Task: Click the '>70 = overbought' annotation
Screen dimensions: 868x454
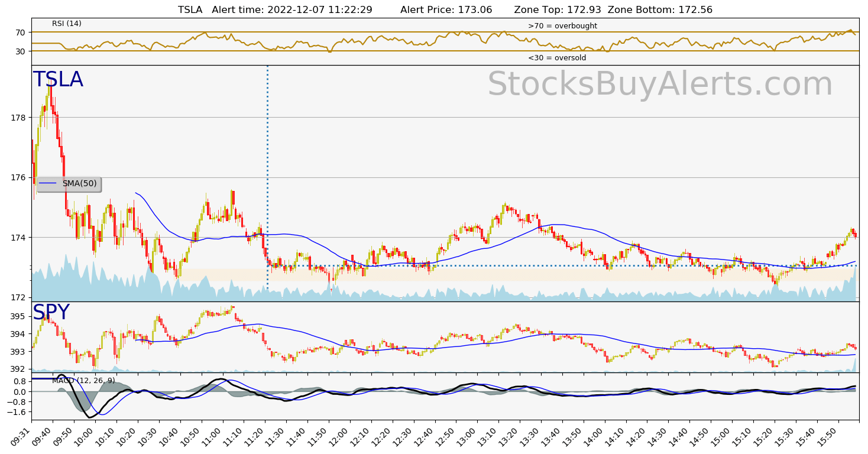Action: 562,26
